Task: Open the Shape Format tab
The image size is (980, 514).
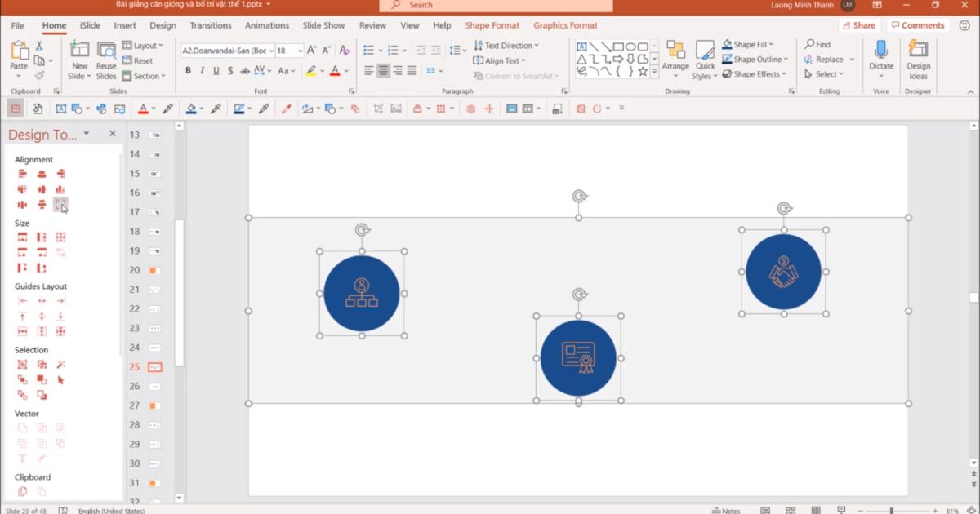Action: [x=492, y=25]
